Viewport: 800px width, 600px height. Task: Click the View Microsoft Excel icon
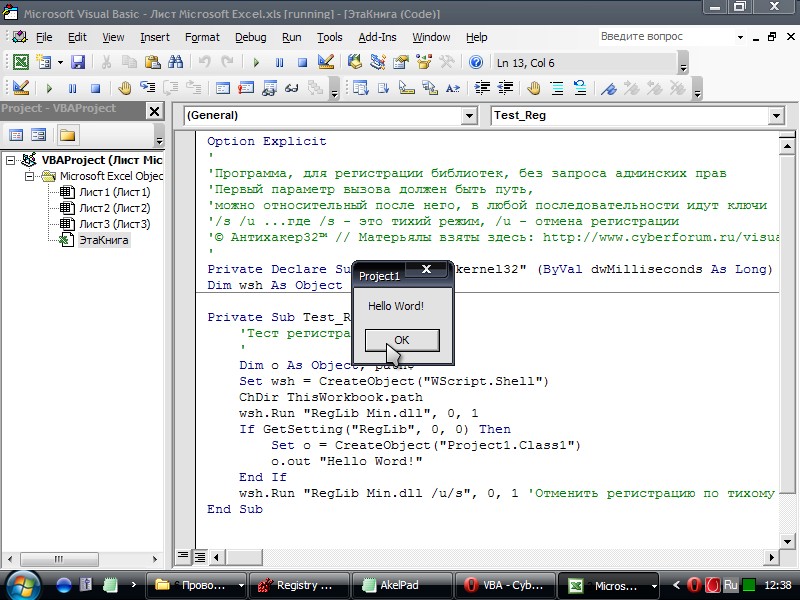pyautogui.click(x=21, y=63)
